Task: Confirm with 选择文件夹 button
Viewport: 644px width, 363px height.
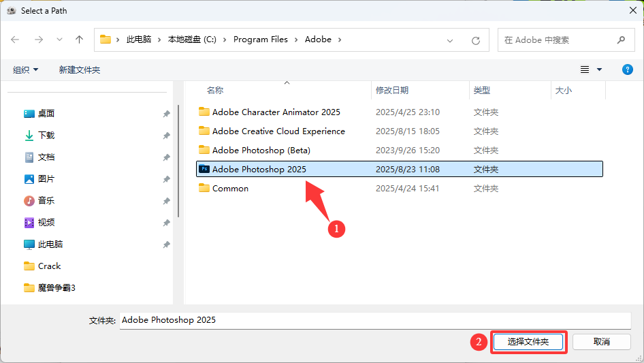Action: click(x=528, y=342)
